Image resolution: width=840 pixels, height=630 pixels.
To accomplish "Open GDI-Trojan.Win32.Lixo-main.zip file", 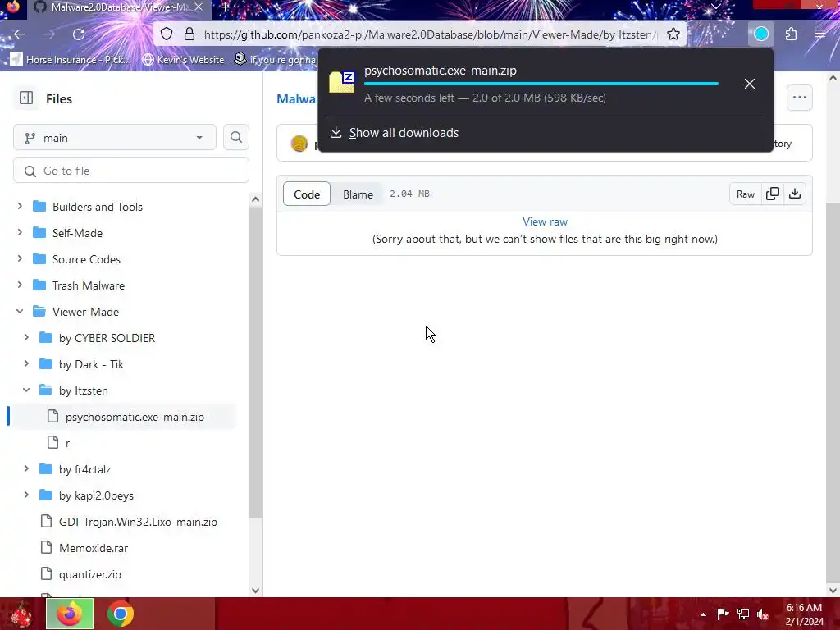I will pos(138,521).
